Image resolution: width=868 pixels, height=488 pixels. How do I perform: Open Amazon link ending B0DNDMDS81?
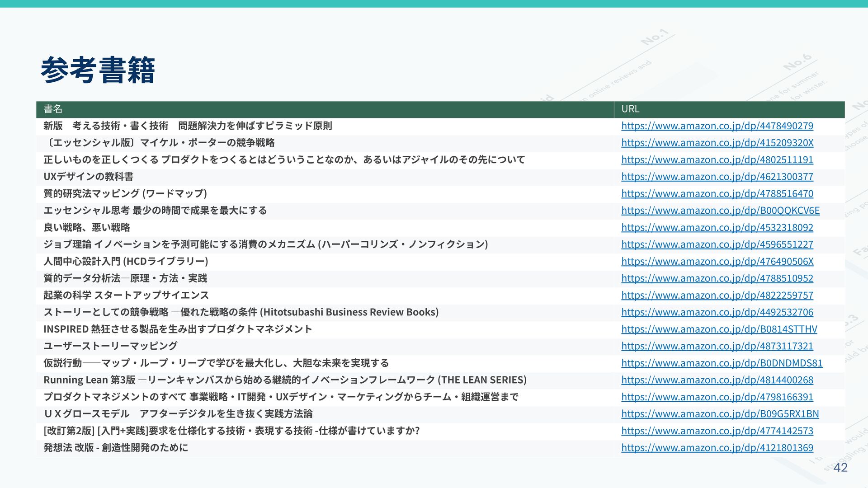click(722, 363)
